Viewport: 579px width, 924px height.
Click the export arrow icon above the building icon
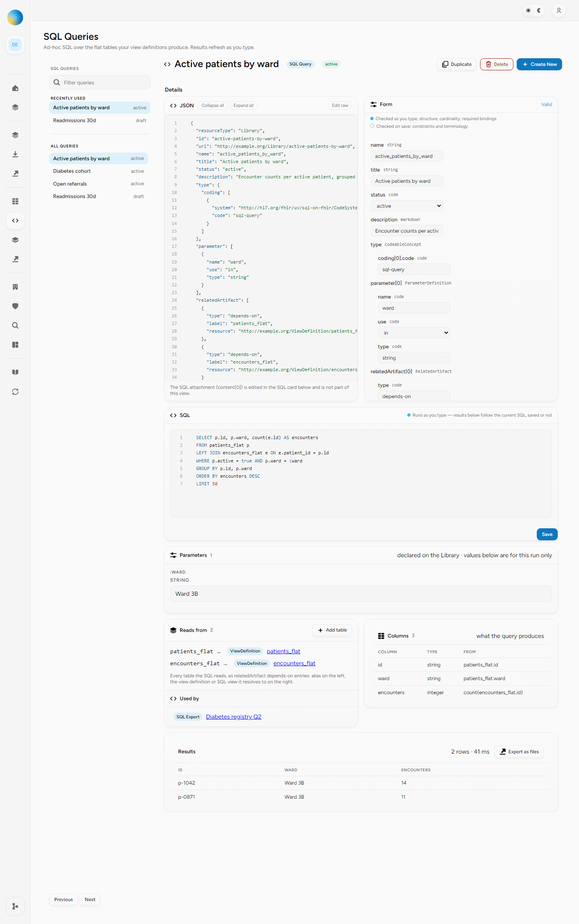coord(15,259)
